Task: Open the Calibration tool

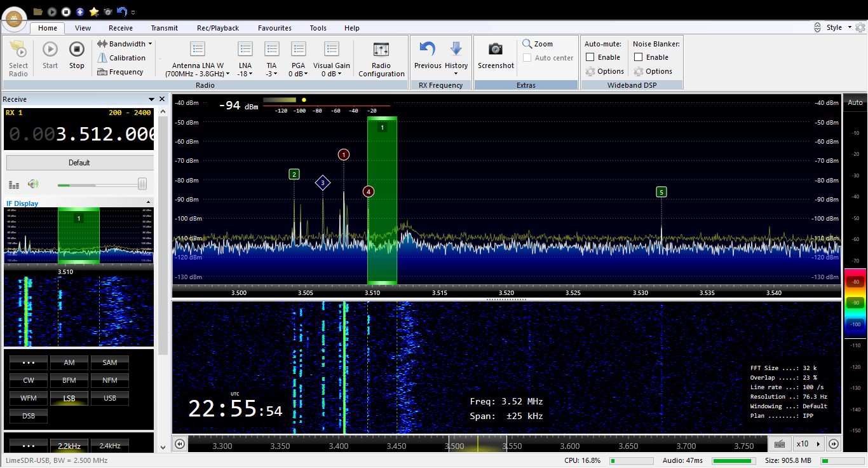Action: [121, 58]
